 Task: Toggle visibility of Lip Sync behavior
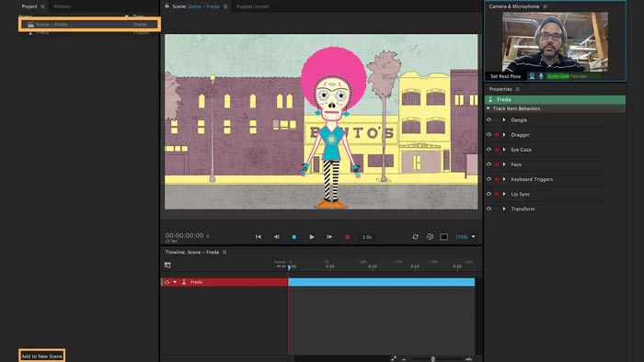pyautogui.click(x=489, y=194)
